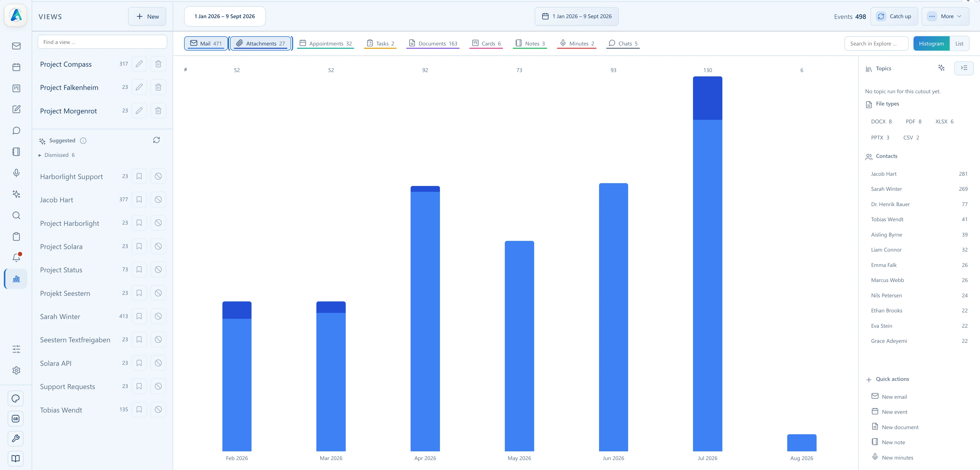The height and width of the screenshot is (470, 980).
Task: Open the Projekt Seestern suggested view
Action: (65, 293)
